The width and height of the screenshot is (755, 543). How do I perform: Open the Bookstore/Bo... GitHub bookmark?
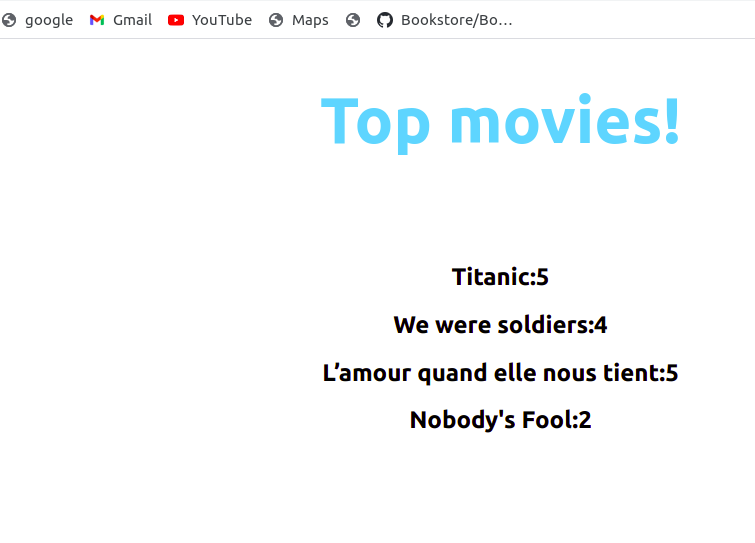(x=444, y=20)
